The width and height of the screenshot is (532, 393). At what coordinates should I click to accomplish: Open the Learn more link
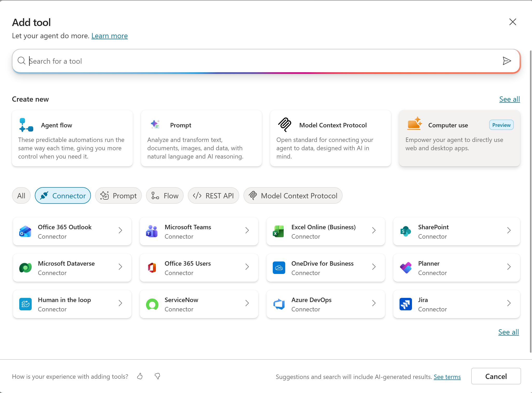coord(109,36)
